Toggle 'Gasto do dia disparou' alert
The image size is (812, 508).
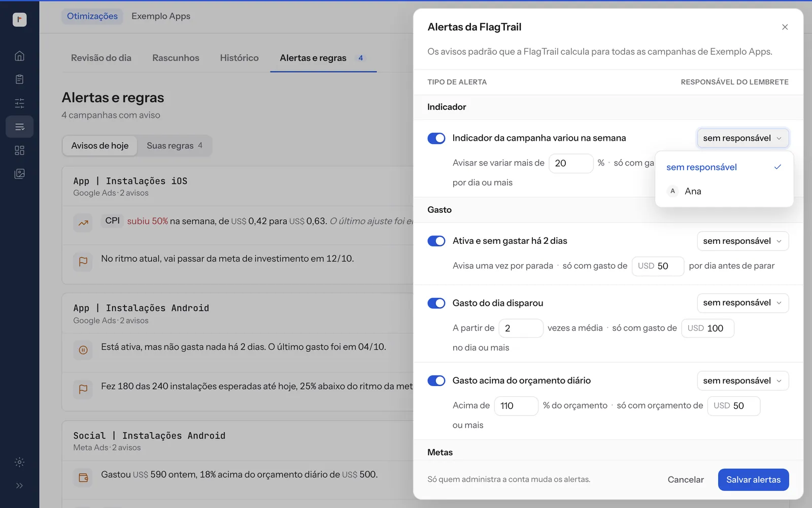pos(436,303)
